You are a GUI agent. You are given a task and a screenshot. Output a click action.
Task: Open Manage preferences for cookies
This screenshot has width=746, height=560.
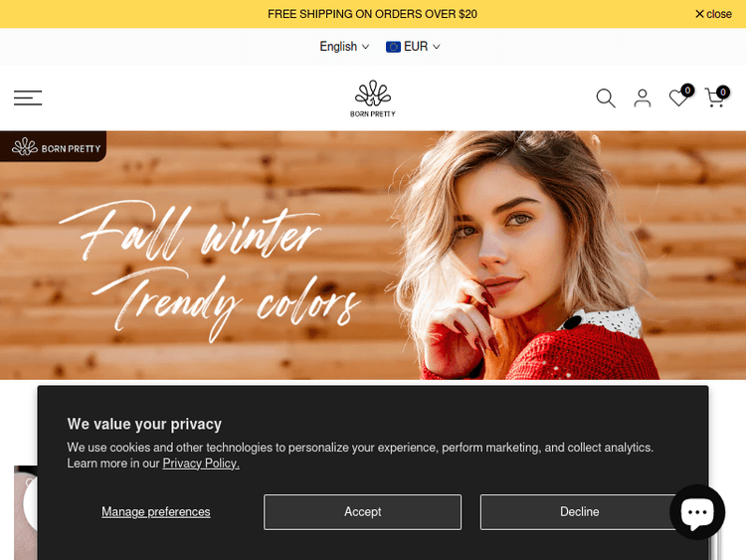[x=156, y=512]
